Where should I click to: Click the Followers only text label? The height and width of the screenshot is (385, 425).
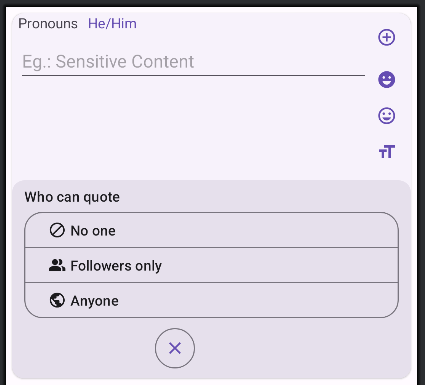116,266
